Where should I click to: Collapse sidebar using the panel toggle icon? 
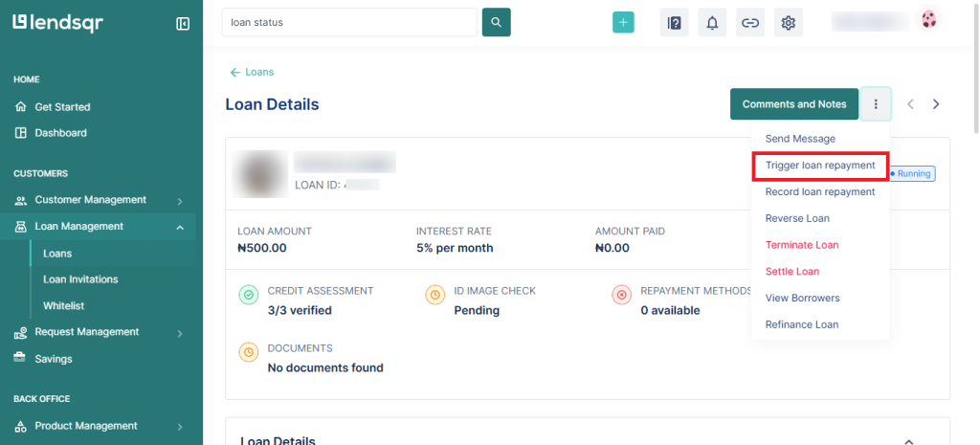[x=183, y=24]
